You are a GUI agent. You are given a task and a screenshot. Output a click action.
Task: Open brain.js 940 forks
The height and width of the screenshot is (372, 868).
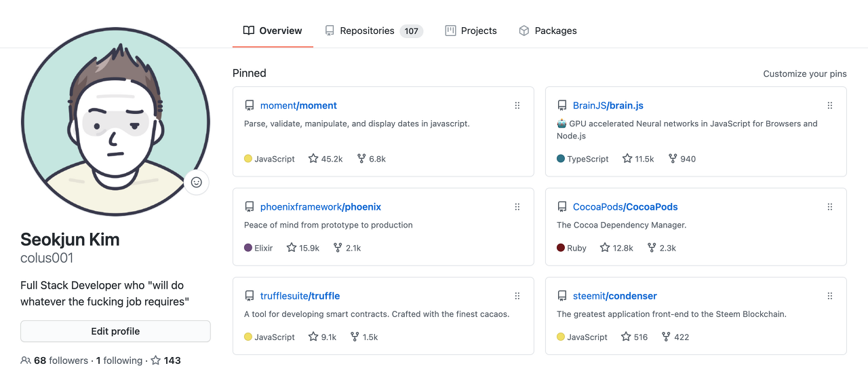pyautogui.click(x=682, y=159)
